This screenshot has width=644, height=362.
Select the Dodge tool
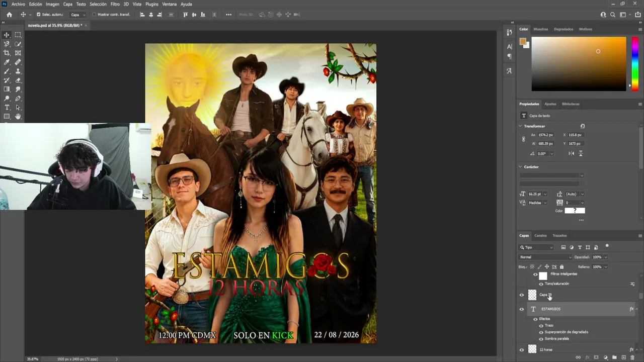pos(7,98)
